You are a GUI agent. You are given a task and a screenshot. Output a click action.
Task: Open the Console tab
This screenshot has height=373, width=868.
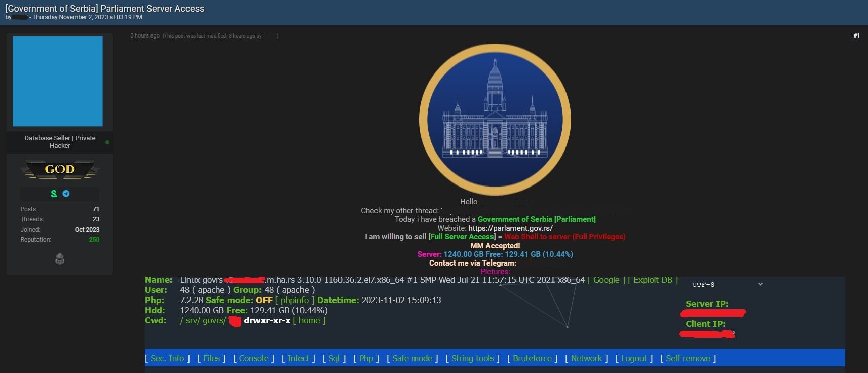253,358
